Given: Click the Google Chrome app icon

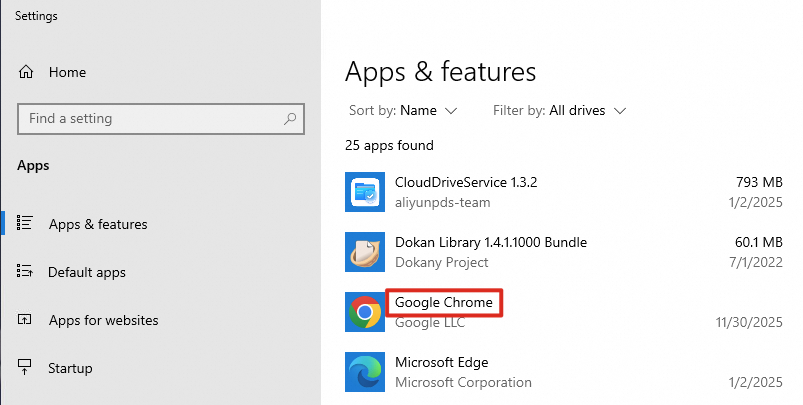Looking at the screenshot, I should 364,312.
